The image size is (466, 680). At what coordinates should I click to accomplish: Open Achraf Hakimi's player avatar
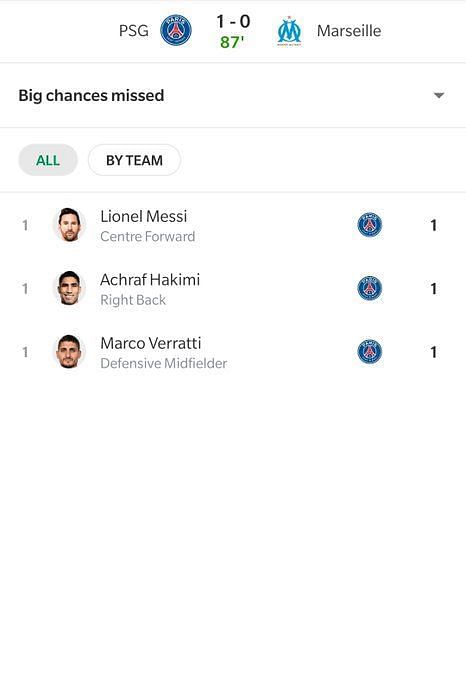(x=69, y=288)
